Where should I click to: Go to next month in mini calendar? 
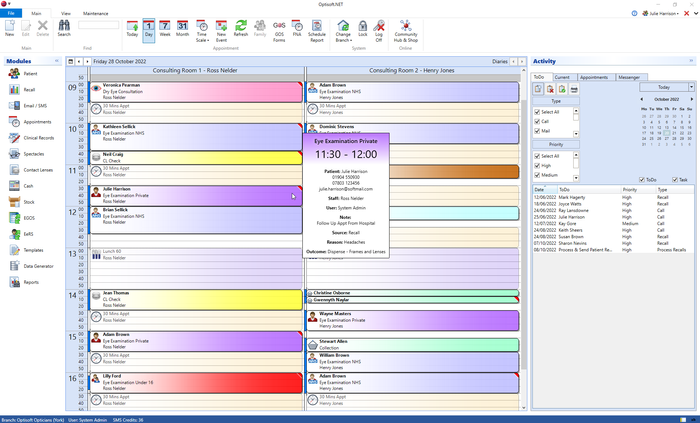692,99
